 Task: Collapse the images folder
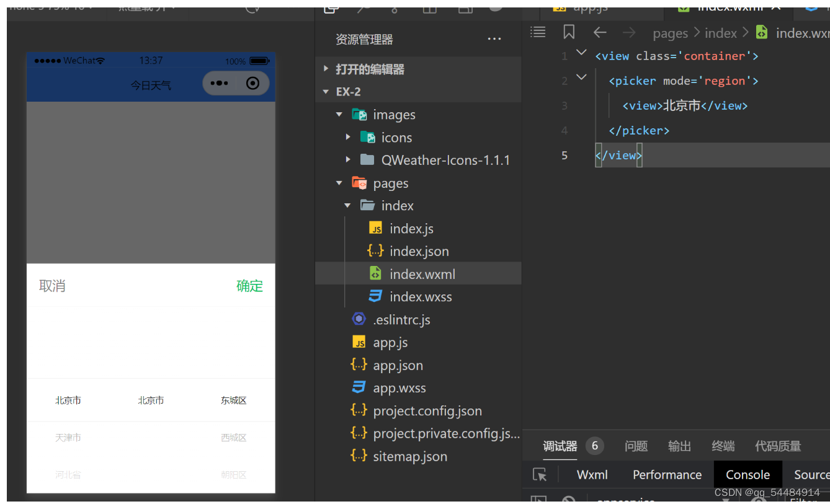point(339,115)
